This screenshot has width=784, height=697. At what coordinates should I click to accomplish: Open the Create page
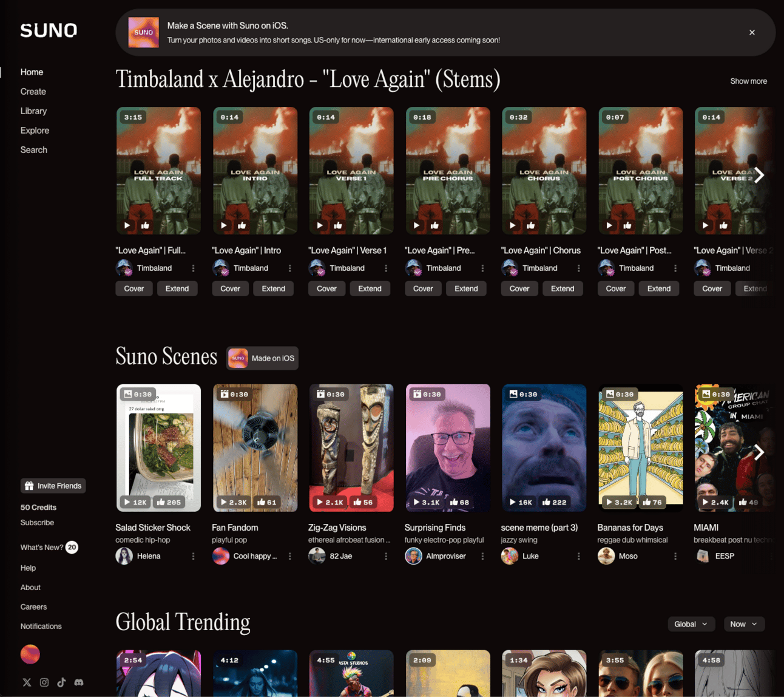(33, 92)
